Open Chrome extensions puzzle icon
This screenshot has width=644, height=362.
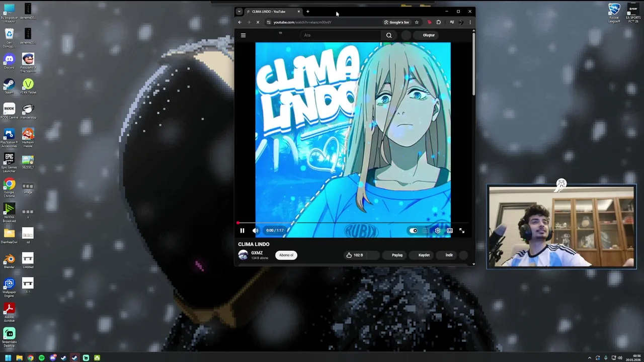439,22
